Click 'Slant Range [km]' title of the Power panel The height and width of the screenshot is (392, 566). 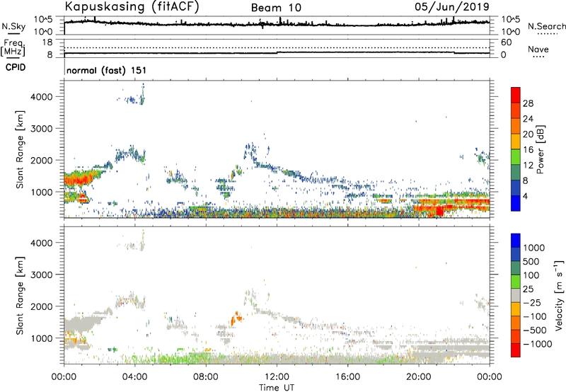click(x=20, y=150)
